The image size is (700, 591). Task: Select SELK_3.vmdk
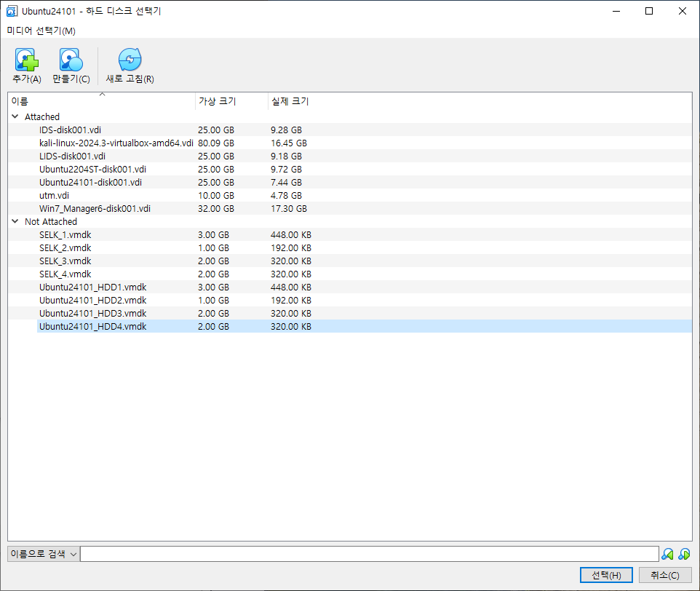tap(65, 261)
